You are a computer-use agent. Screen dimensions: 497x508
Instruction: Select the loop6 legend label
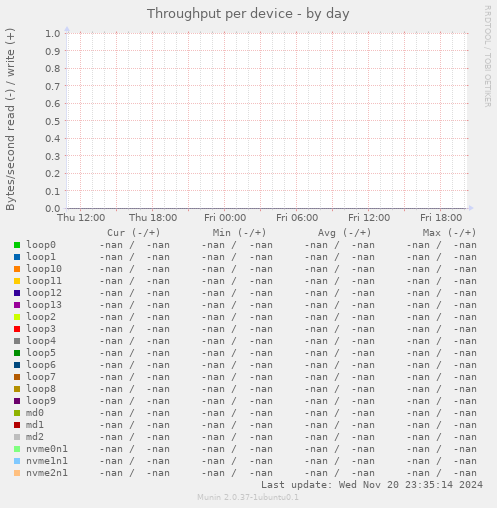[41, 365]
